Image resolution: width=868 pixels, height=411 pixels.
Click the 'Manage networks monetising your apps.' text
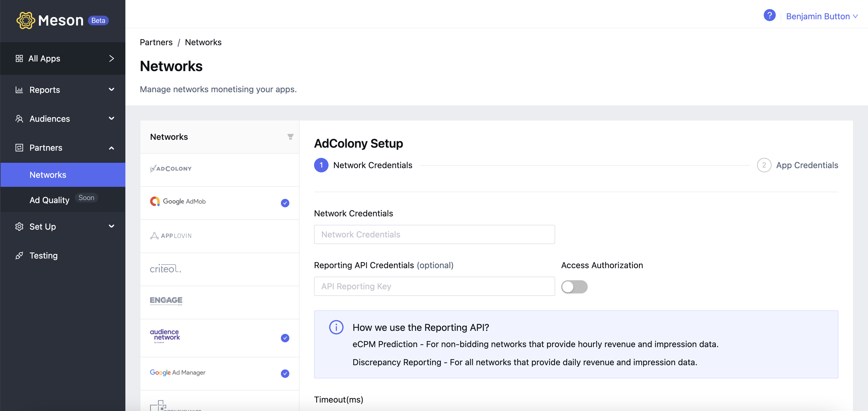(218, 89)
